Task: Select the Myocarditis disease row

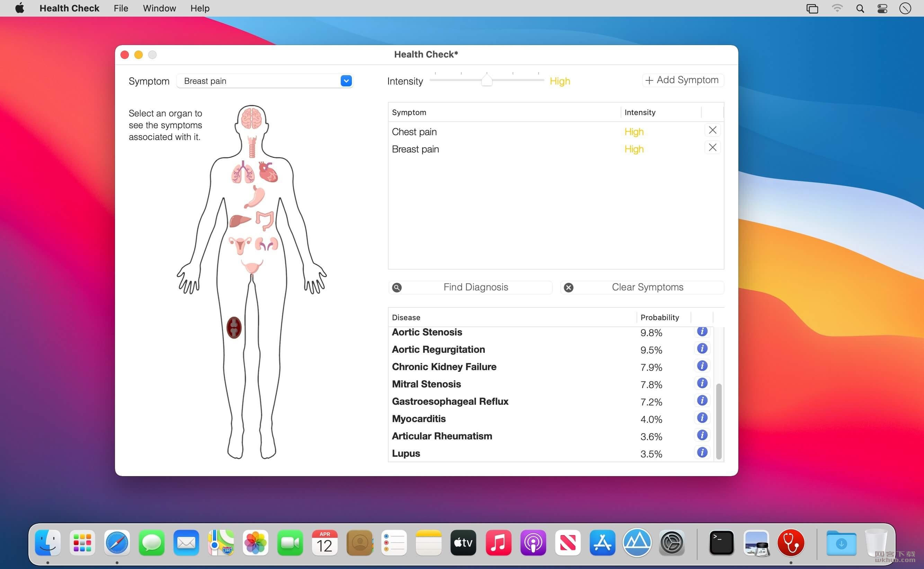Action: [x=551, y=419]
